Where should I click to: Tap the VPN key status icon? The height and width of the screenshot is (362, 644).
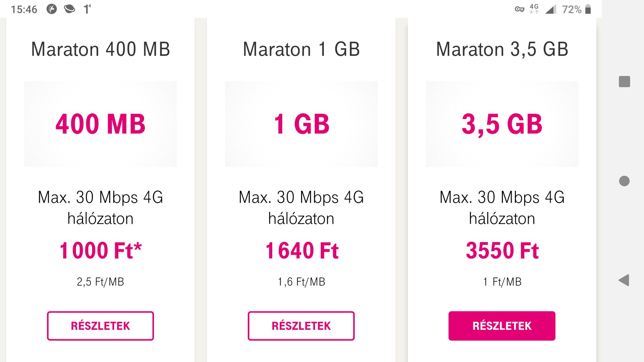click(x=520, y=9)
